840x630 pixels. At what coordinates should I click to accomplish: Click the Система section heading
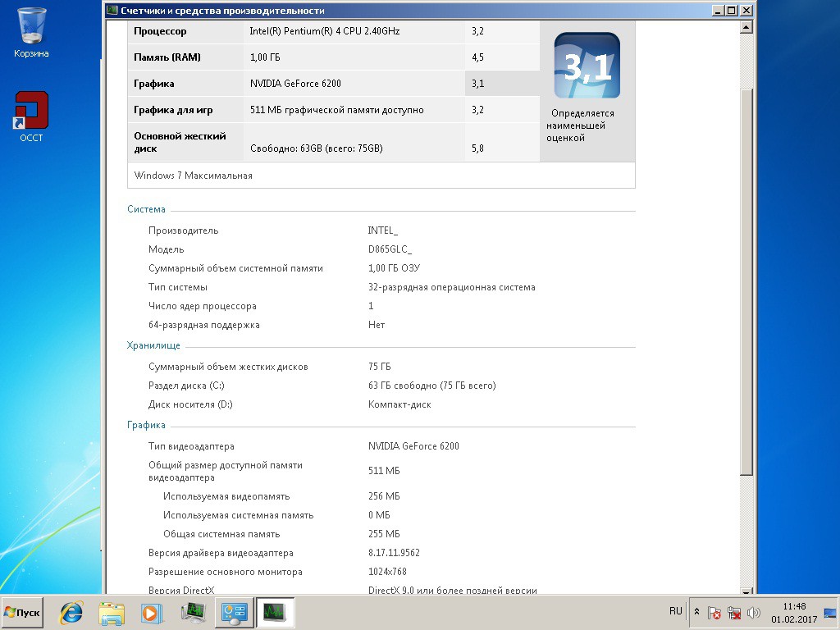(x=146, y=209)
